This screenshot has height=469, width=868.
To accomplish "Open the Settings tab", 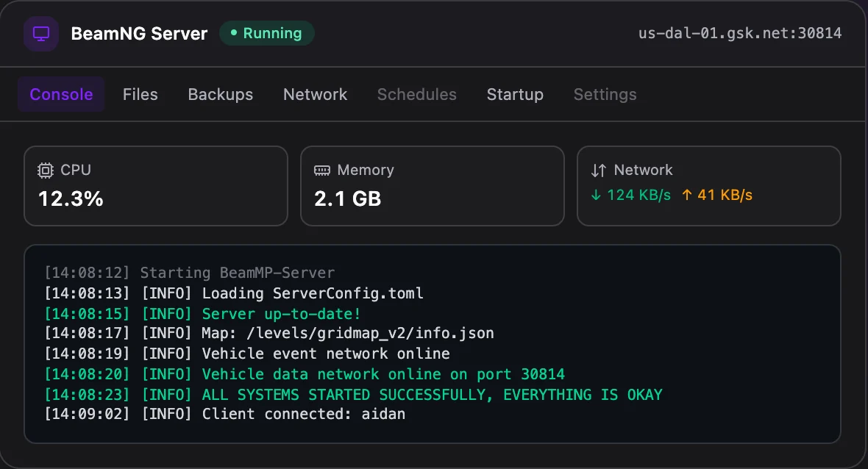I will click(x=605, y=95).
